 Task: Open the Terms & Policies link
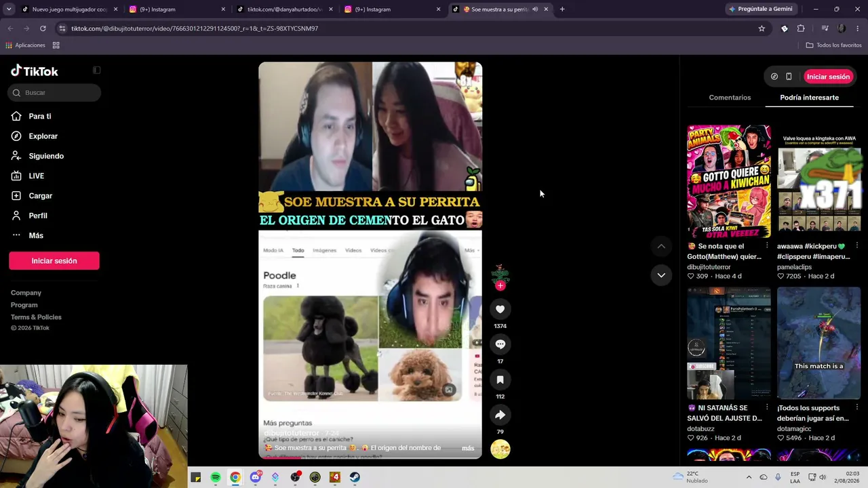[x=36, y=317]
